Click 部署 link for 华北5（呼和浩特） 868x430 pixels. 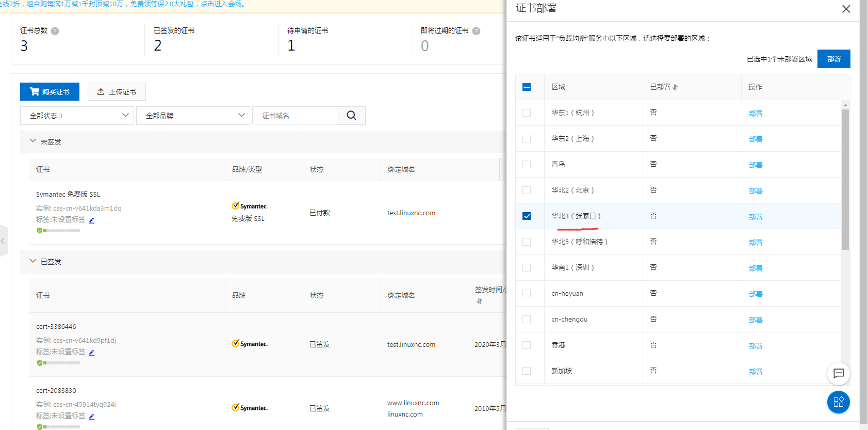pos(756,243)
